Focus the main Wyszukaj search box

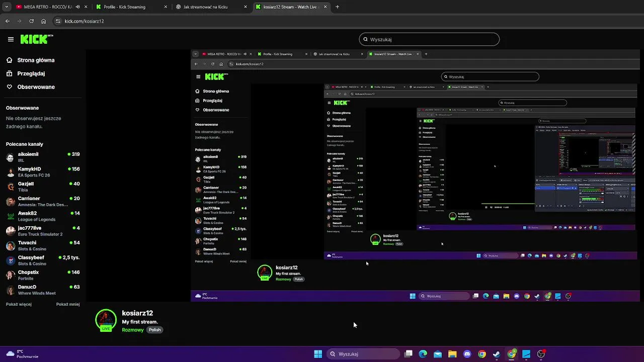click(429, 39)
